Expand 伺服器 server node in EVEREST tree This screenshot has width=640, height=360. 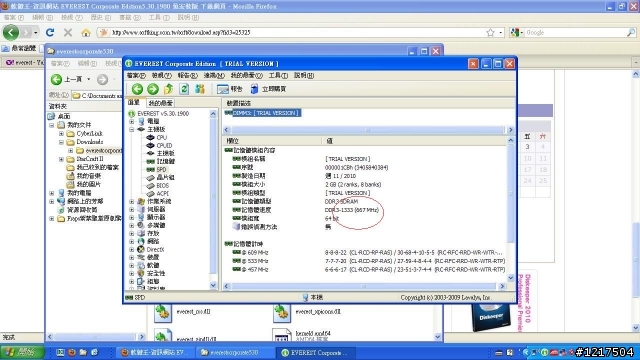(x=132, y=209)
